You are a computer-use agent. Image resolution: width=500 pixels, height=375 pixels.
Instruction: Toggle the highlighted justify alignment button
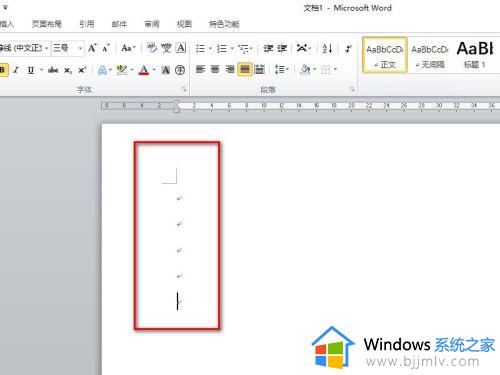point(245,69)
